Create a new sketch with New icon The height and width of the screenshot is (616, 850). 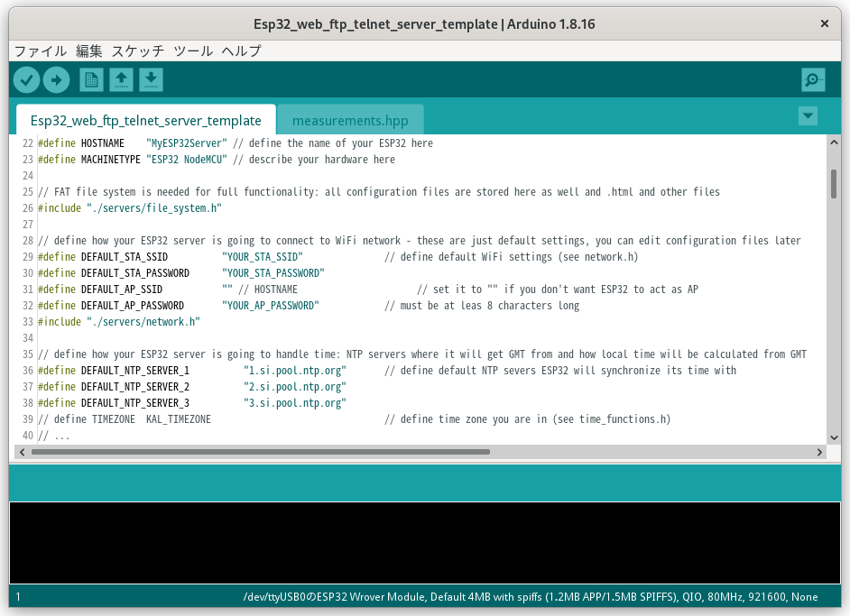coord(92,80)
